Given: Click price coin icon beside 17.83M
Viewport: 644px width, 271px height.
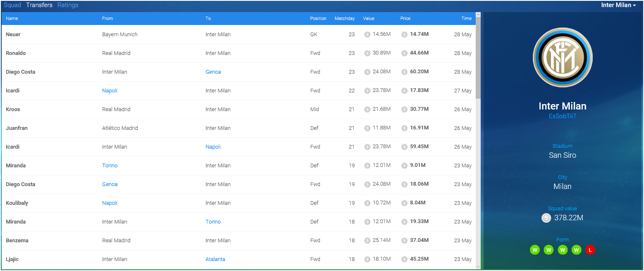Looking at the screenshot, I should pos(404,91).
